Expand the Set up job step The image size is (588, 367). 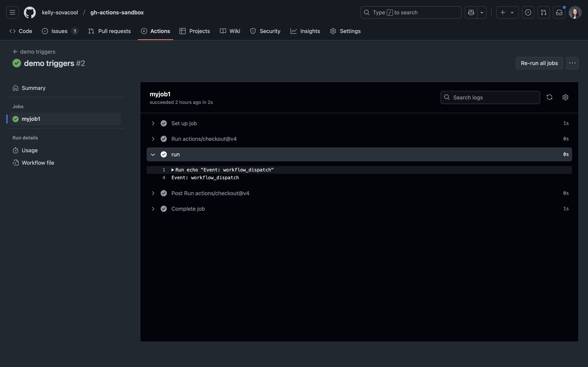click(x=153, y=123)
